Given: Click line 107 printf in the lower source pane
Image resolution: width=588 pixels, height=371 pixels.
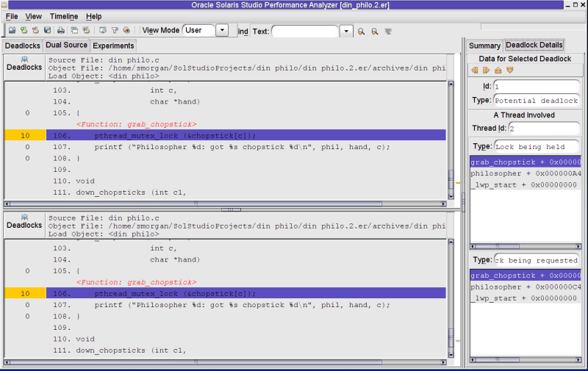Looking at the screenshot, I should [246, 305].
